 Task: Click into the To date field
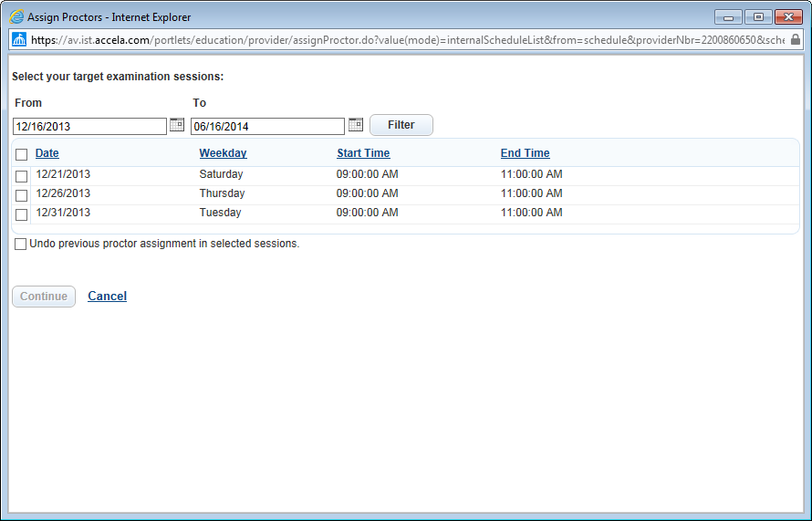(x=267, y=127)
